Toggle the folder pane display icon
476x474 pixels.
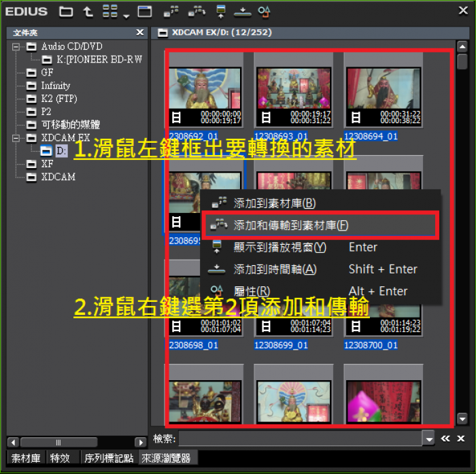tap(144, 12)
